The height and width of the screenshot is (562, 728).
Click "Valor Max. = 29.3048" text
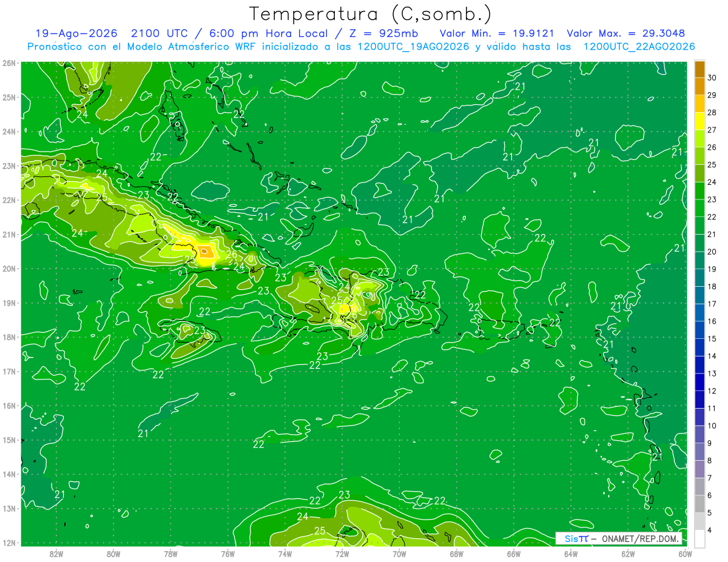coord(625,34)
